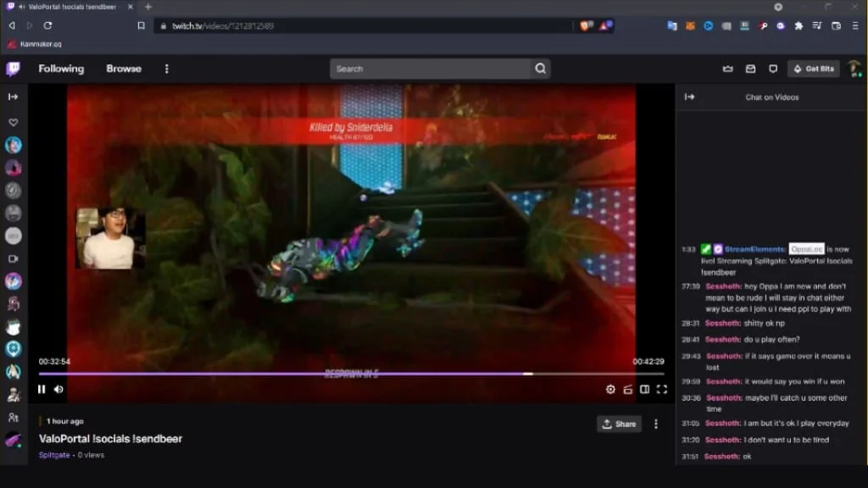
Task: Click the search magnifier button
Action: pos(540,69)
